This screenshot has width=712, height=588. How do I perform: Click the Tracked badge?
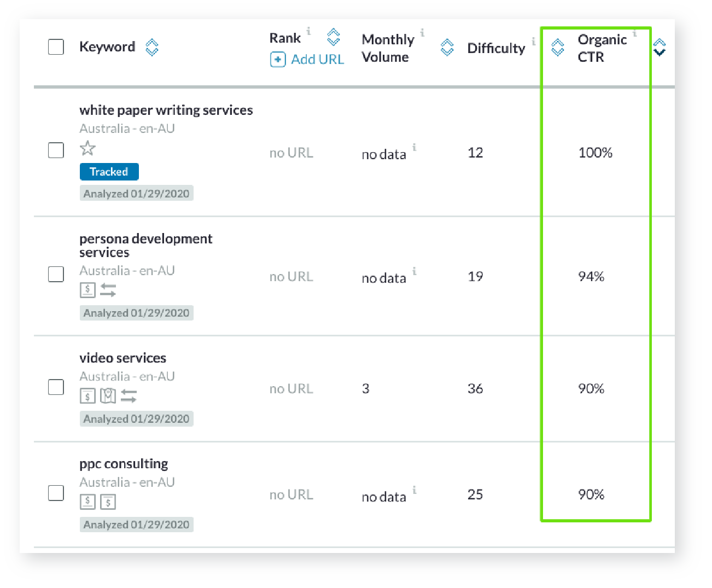coord(109,172)
